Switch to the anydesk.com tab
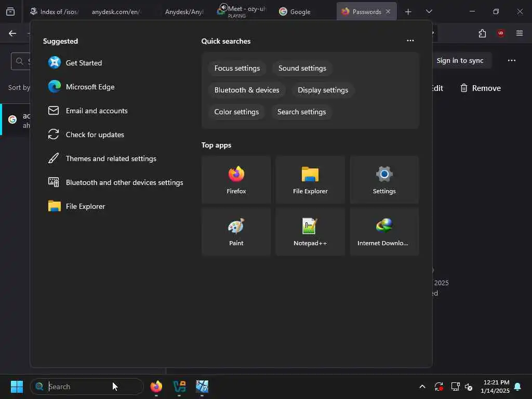 pyautogui.click(x=116, y=11)
